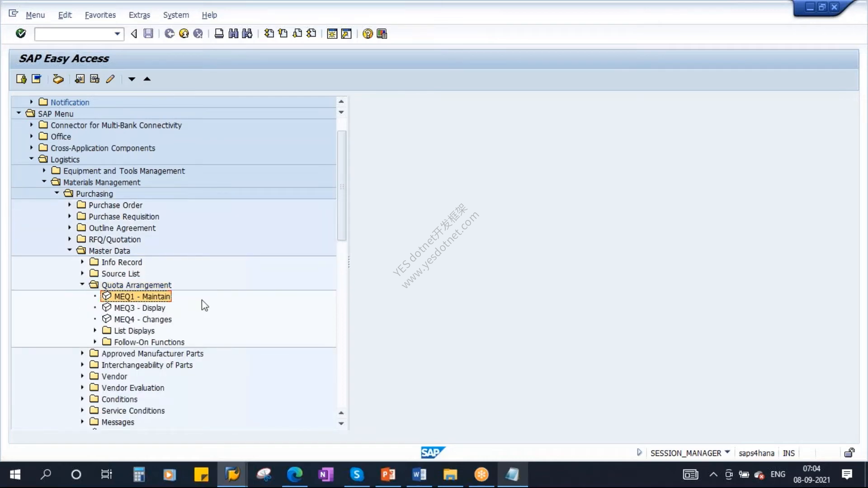The image size is (868, 488).
Task: Click Move Favorites Up arrow
Action: 147,79
